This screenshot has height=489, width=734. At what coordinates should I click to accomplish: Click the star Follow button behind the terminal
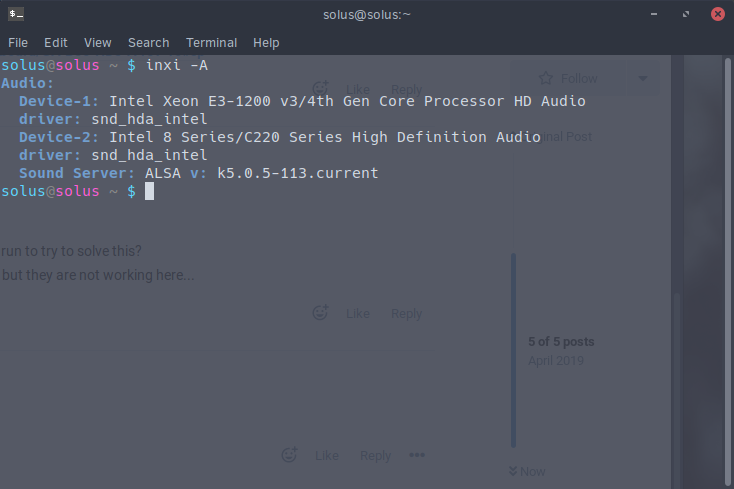pyautogui.click(x=567, y=78)
